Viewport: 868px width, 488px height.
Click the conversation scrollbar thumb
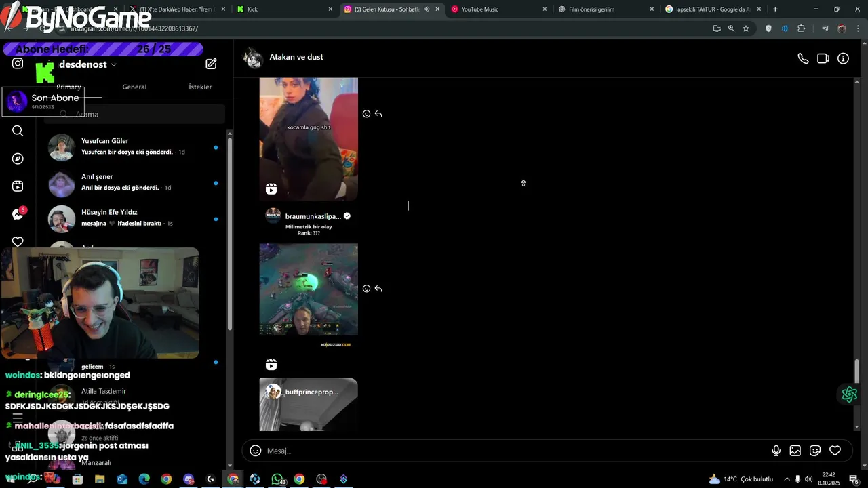(857, 371)
